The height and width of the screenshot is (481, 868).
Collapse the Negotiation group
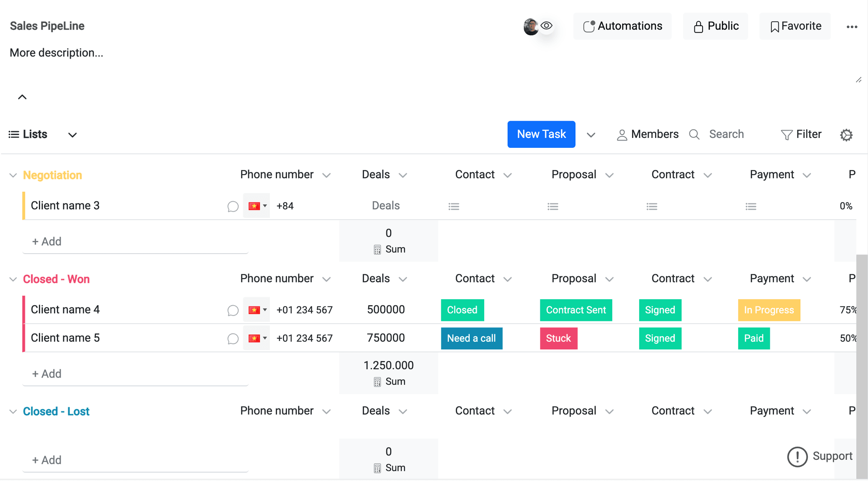(13, 175)
